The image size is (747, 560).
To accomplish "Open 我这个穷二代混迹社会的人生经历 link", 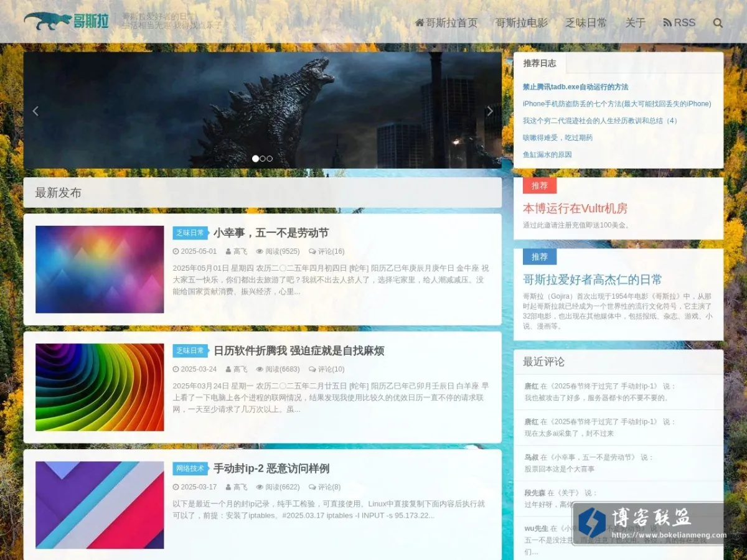I will [602, 121].
